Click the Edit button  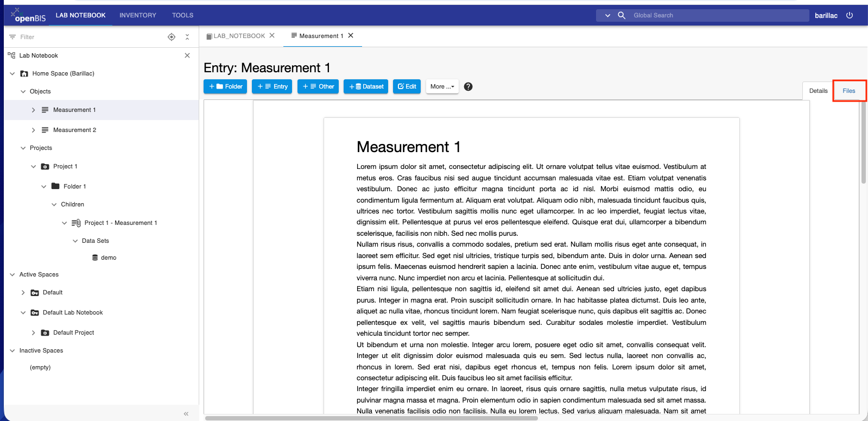(407, 86)
